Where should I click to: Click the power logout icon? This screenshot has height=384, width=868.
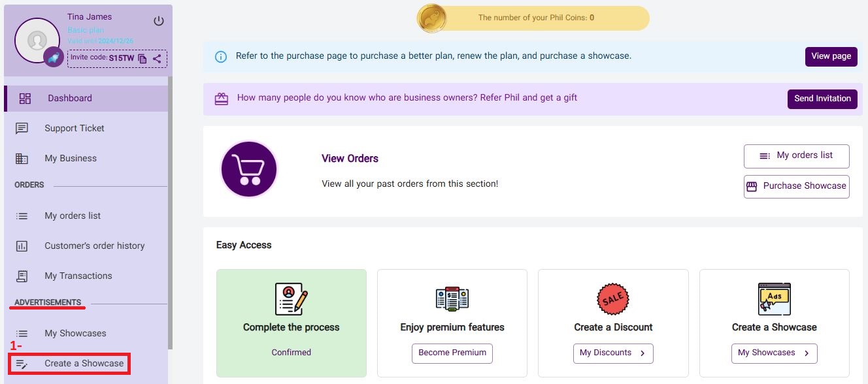point(159,21)
